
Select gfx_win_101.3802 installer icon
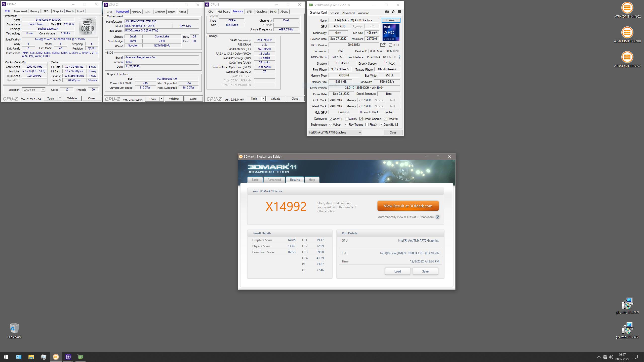coord(627,330)
